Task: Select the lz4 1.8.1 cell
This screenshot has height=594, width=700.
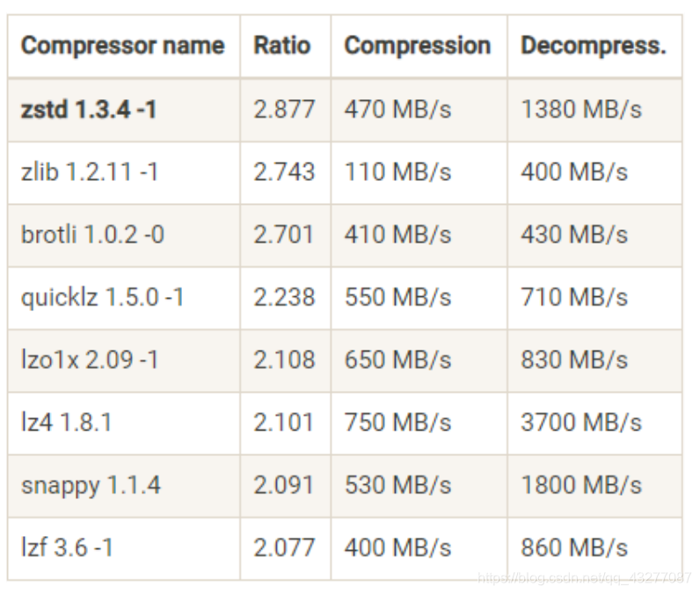Action: click(123, 424)
